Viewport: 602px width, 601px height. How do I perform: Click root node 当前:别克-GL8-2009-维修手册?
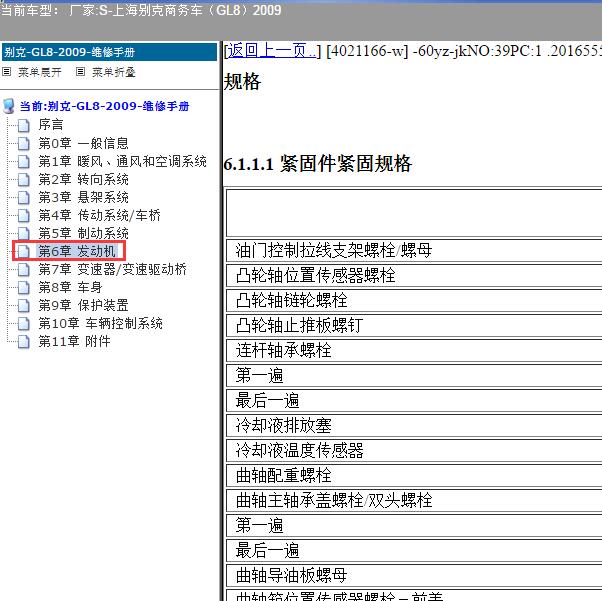point(104,106)
